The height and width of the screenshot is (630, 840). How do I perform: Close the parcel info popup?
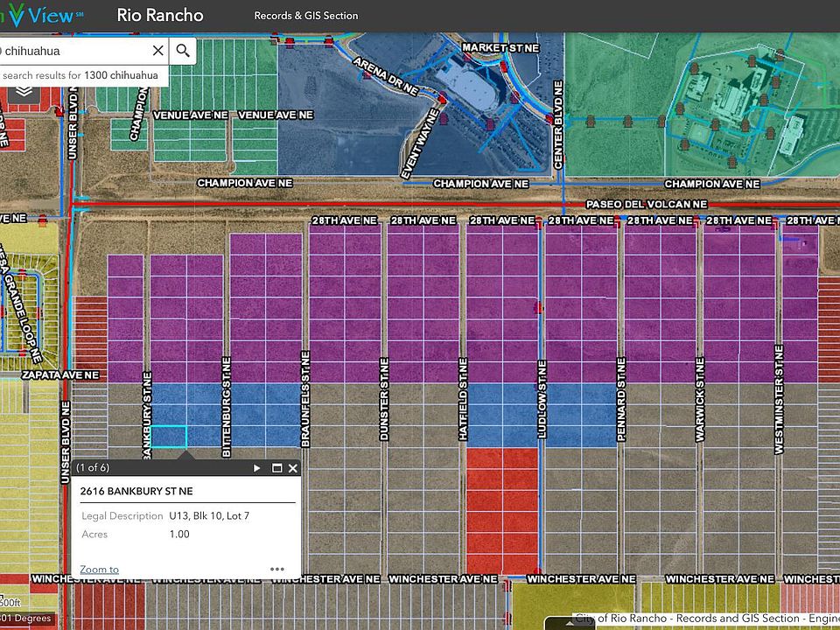pyautogui.click(x=293, y=468)
